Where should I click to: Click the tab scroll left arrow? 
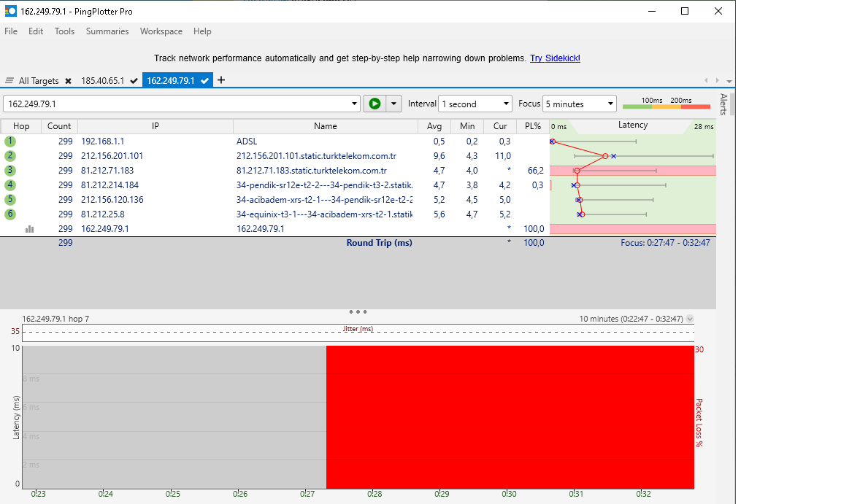[707, 80]
